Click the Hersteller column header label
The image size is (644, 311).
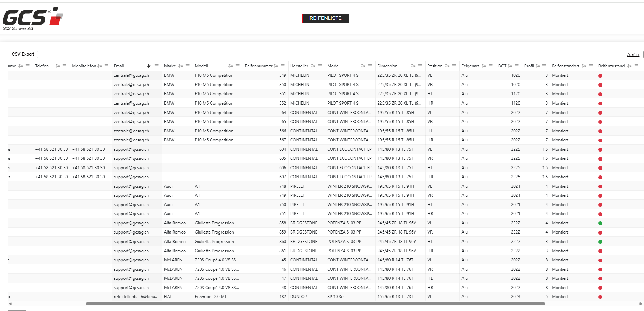coord(299,66)
